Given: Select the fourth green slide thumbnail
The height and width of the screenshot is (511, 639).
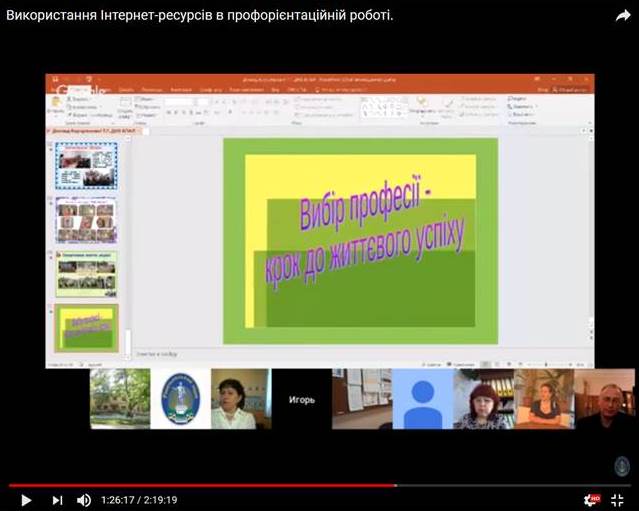Looking at the screenshot, I should point(86,328).
